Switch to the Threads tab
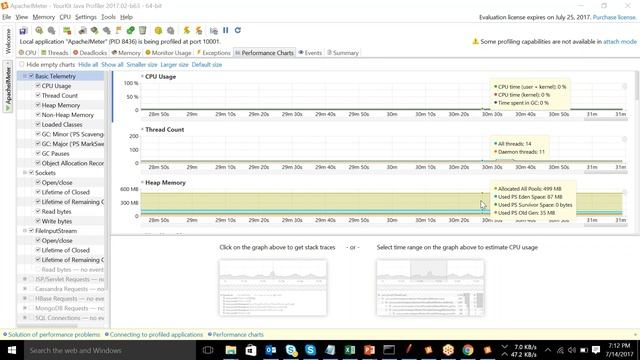This screenshot has width=640, height=360. [x=54, y=53]
